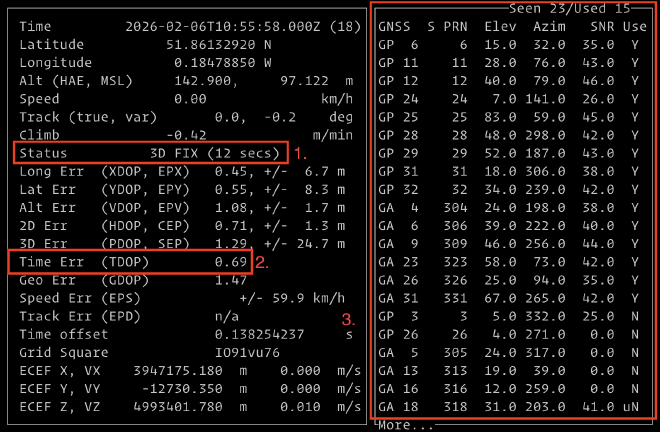Click the Azim column header
Screen dimensions: 660x432
pyautogui.click(x=549, y=26)
